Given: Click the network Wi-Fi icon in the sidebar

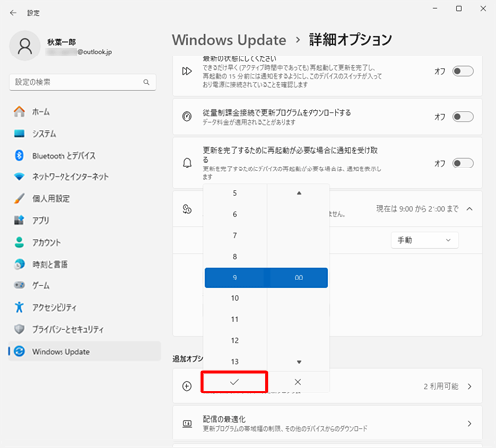Looking at the screenshot, I should [x=19, y=176].
